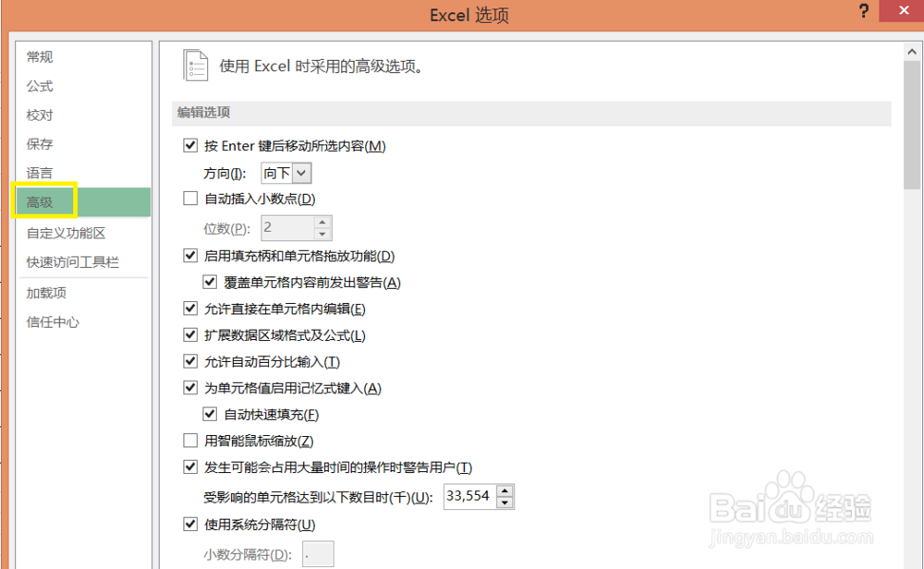The height and width of the screenshot is (569, 924).
Task: Toggle 覆盖单元格内容前发出警告 checkbox
Action: pos(210,282)
